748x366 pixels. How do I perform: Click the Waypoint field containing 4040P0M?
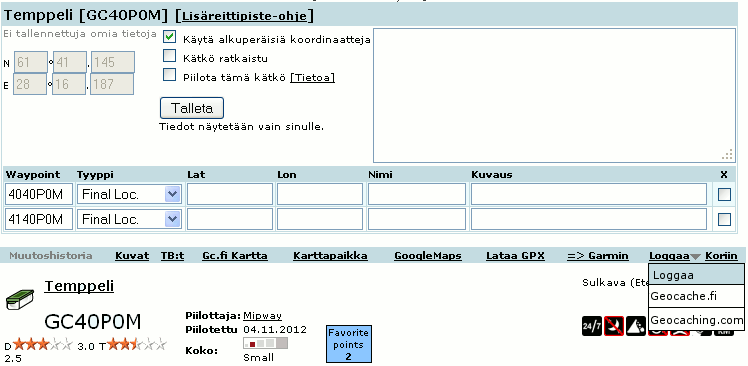(x=39, y=194)
